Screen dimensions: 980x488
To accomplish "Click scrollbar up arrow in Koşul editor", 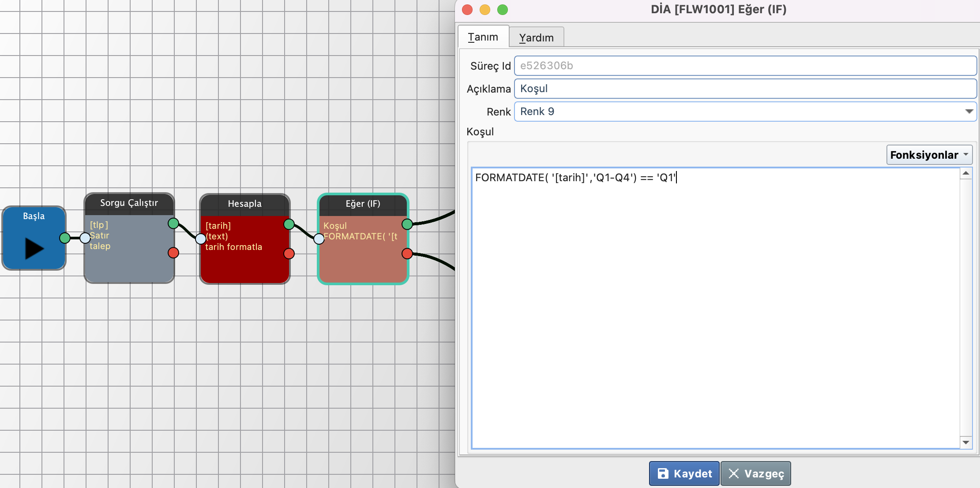I will (966, 174).
